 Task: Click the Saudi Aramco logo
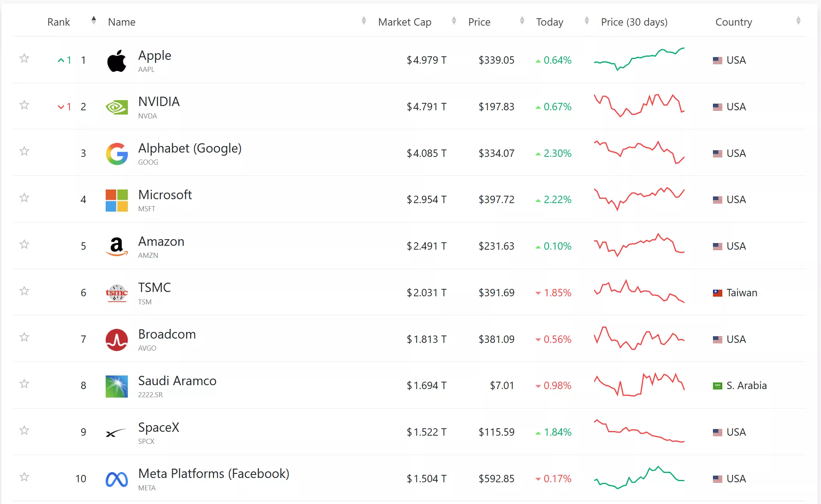tap(117, 386)
